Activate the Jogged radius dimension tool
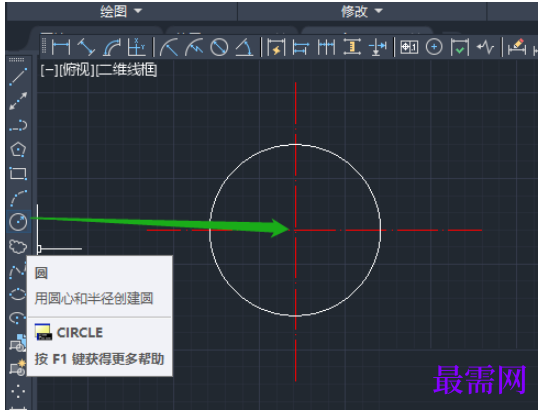 (194, 47)
